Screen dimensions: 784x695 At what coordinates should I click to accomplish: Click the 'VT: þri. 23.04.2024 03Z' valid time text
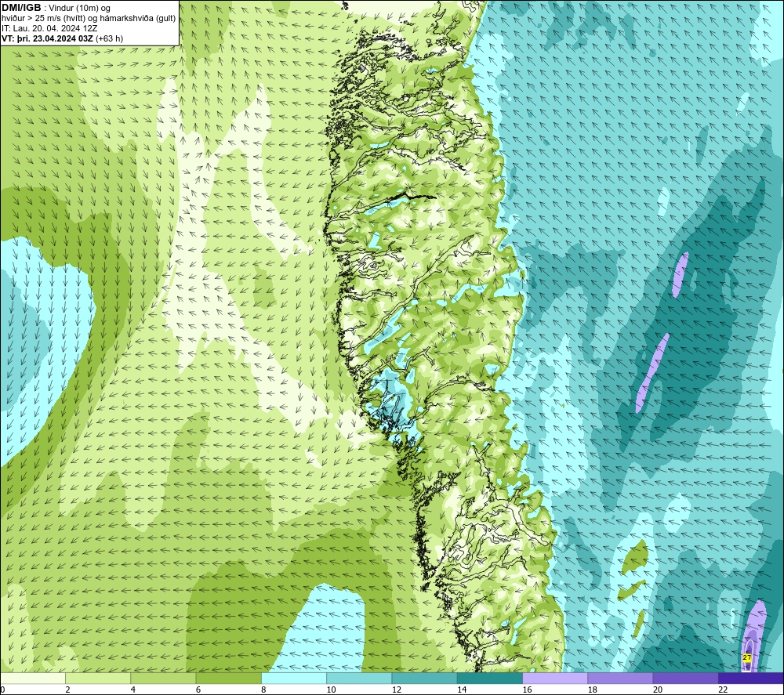click(47, 38)
